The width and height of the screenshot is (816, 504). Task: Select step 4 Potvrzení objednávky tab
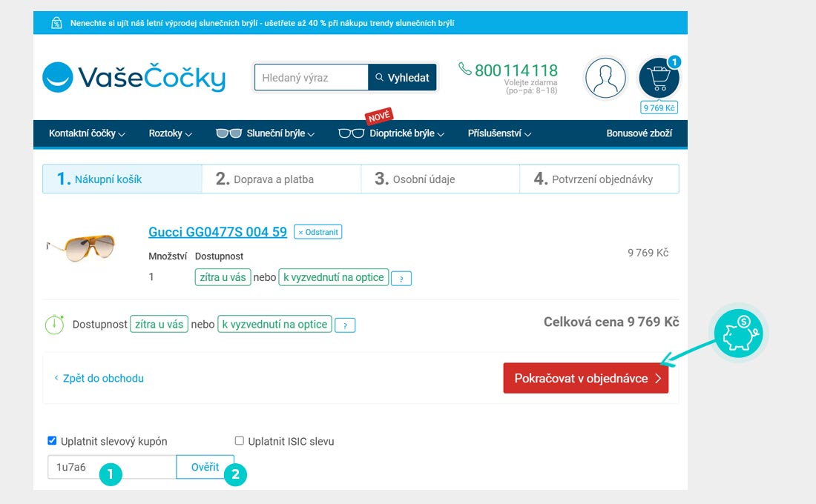599,179
